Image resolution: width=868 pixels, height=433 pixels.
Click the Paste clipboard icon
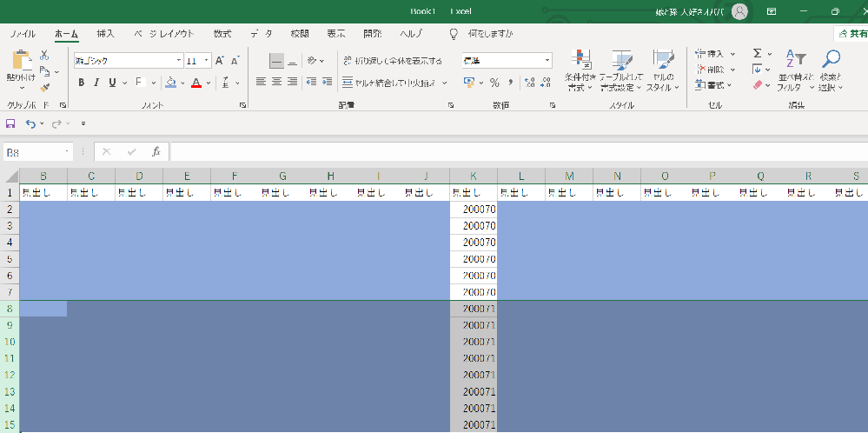(x=22, y=60)
